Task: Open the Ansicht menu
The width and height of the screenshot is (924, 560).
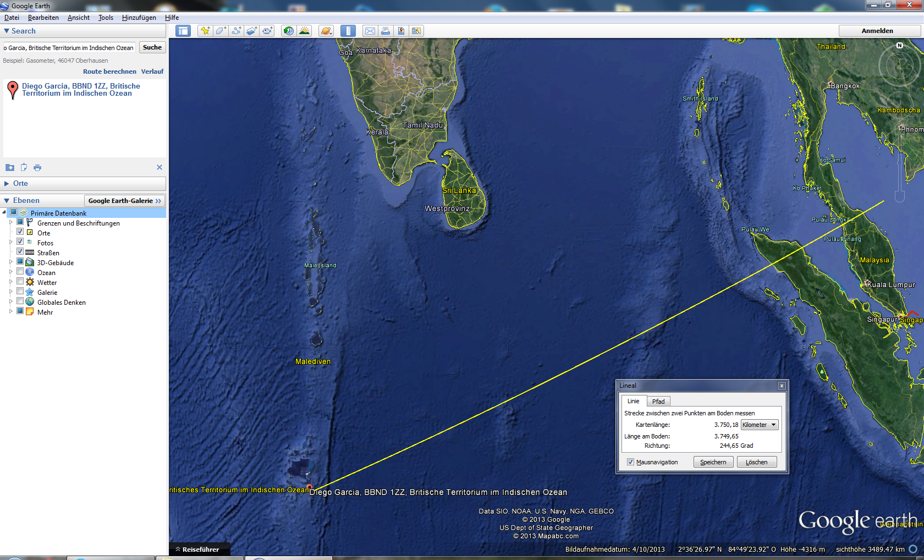Action: (x=79, y=18)
